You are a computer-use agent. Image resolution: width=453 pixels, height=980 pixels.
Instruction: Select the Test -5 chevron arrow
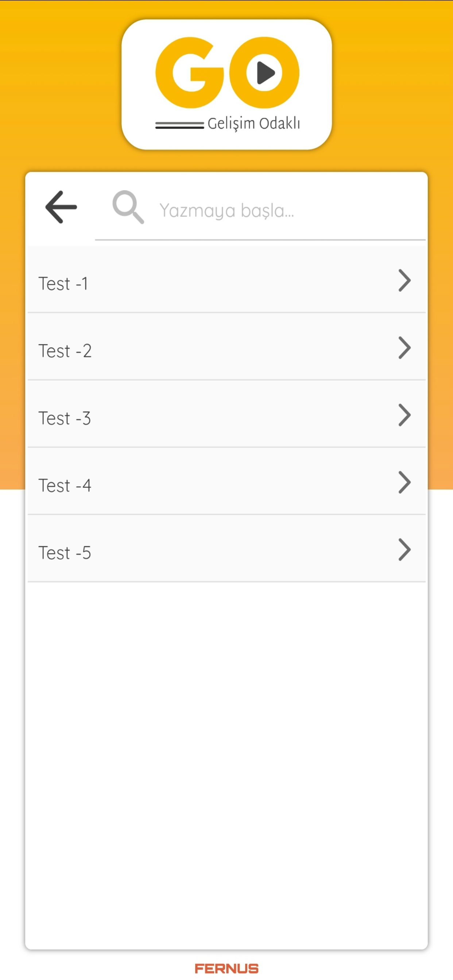(x=404, y=550)
